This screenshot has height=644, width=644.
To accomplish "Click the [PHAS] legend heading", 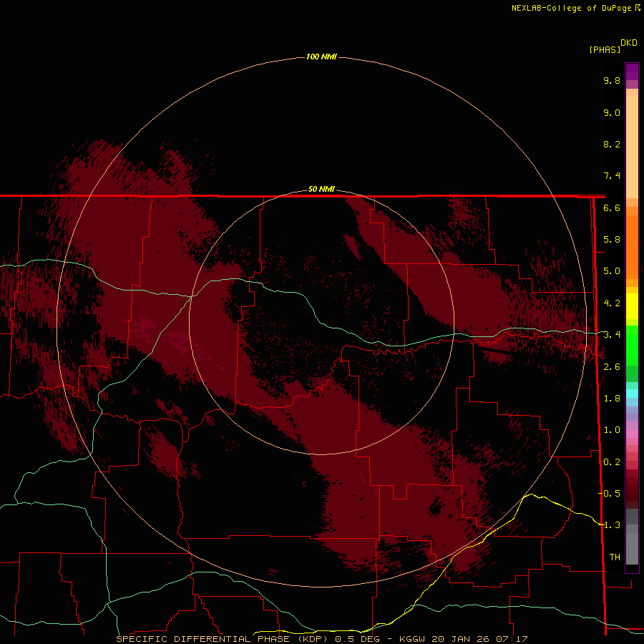I will [x=605, y=50].
